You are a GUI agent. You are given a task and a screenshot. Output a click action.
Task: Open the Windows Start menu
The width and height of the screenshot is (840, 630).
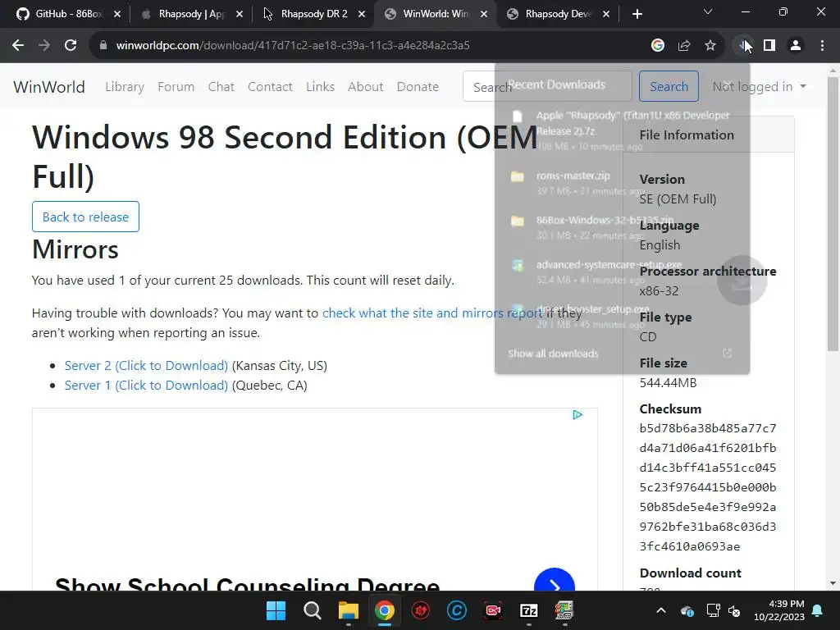(x=276, y=610)
